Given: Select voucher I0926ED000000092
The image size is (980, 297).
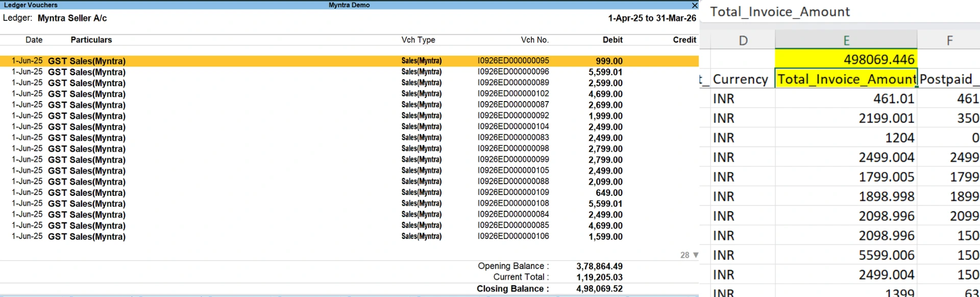Looking at the screenshot, I should 513,116.
